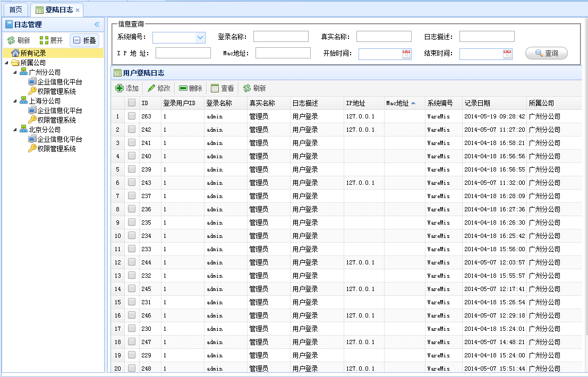
Task: Click the monitor icon of 企业信息化平台 under 北京分公司
Action: click(x=32, y=139)
